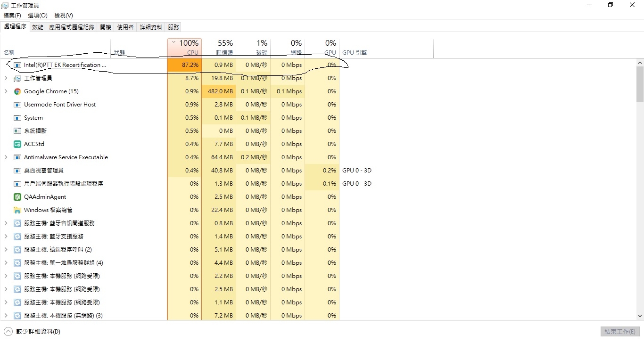Click the vertical scrollbar thumb
This screenshot has height=343, width=644.
click(640, 84)
